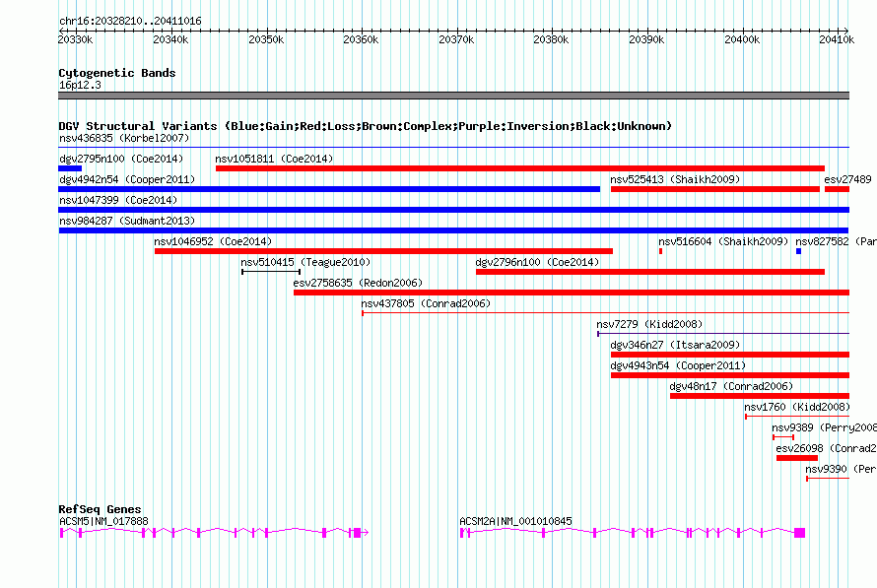
Task: Open variant label nsv525413 (Shaikh2009)
Action: click(675, 179)
